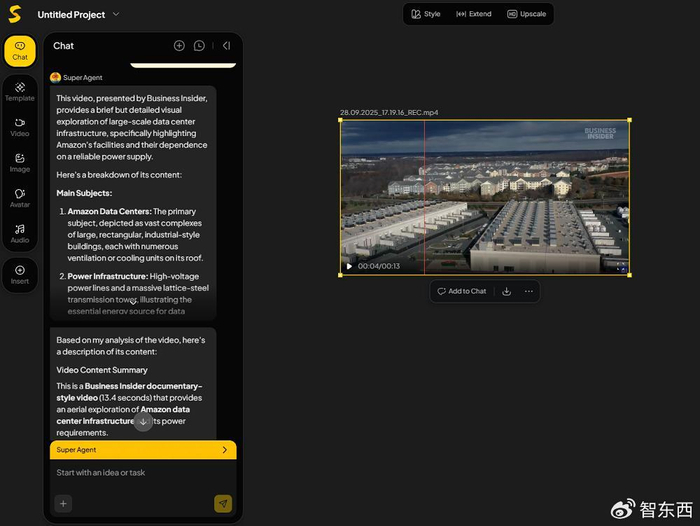Expand the Untitled Project dropdown
This screenshot has height=526, width=700.
pyautogui.click(x=116, y=14)
